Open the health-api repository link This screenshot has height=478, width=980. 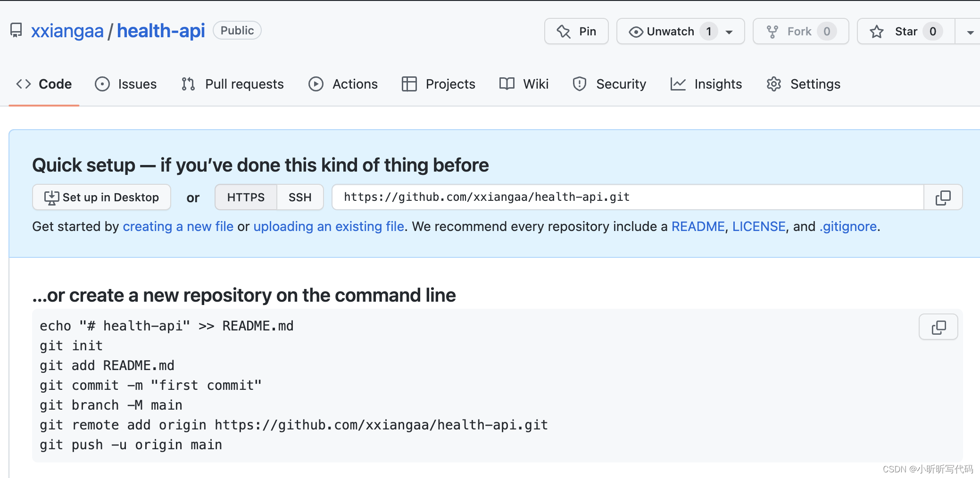tap(161, 31)
